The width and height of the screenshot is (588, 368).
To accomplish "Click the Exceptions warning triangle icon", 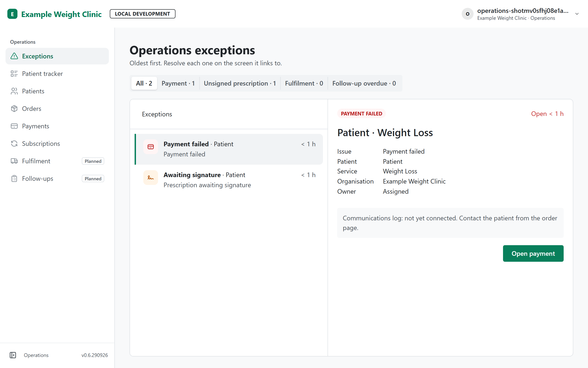I will 14,56.
